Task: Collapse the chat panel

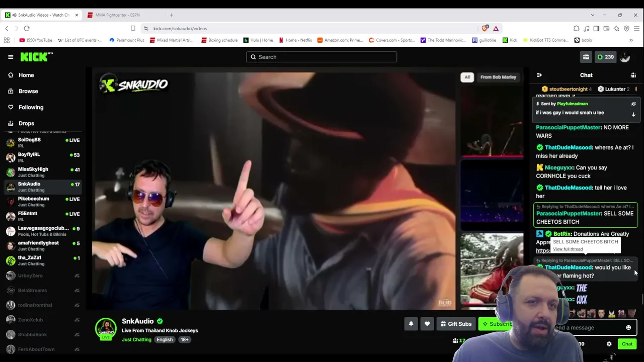Action: 539,75
